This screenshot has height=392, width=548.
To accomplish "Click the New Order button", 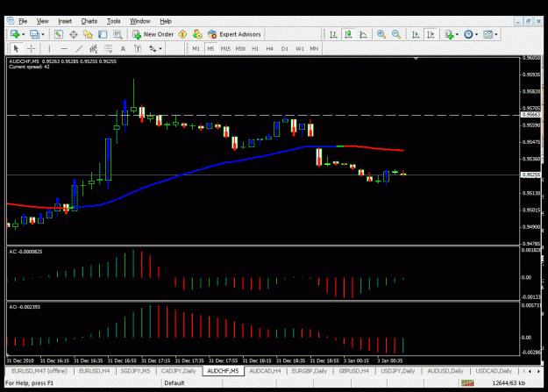I will pyautogui.click(x=153, y=34).
